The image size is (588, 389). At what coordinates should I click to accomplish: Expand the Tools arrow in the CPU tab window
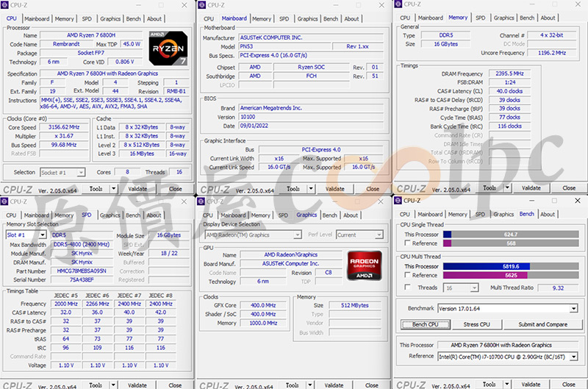[x=114, y=189]
